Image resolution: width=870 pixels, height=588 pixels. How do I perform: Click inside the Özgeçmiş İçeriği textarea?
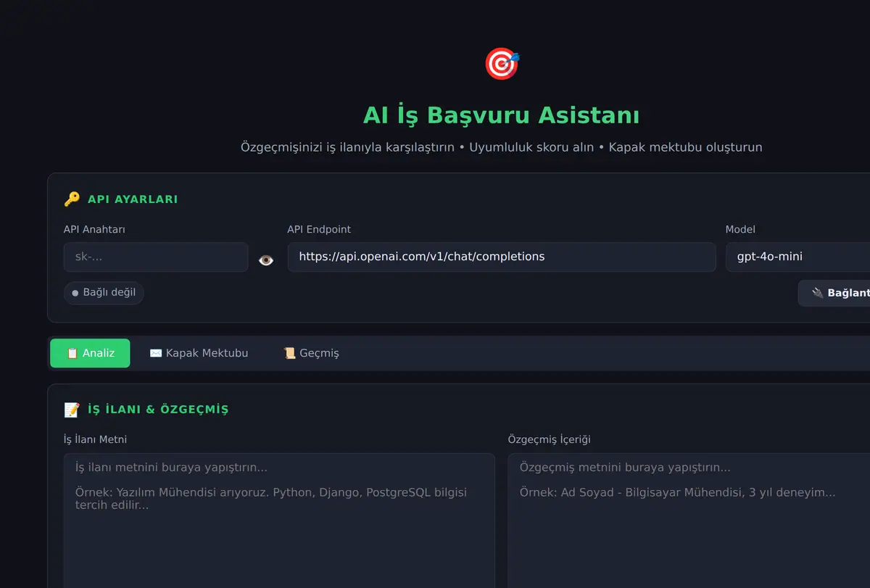coord(689,521)
